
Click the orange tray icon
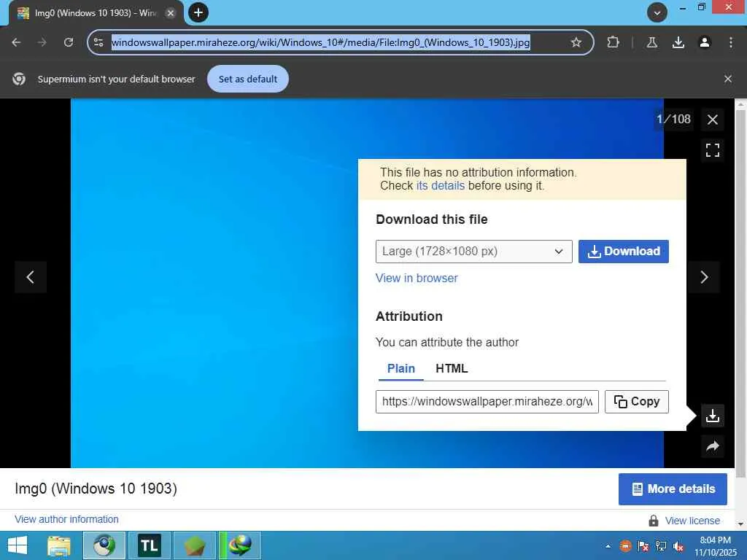(625, 546)
